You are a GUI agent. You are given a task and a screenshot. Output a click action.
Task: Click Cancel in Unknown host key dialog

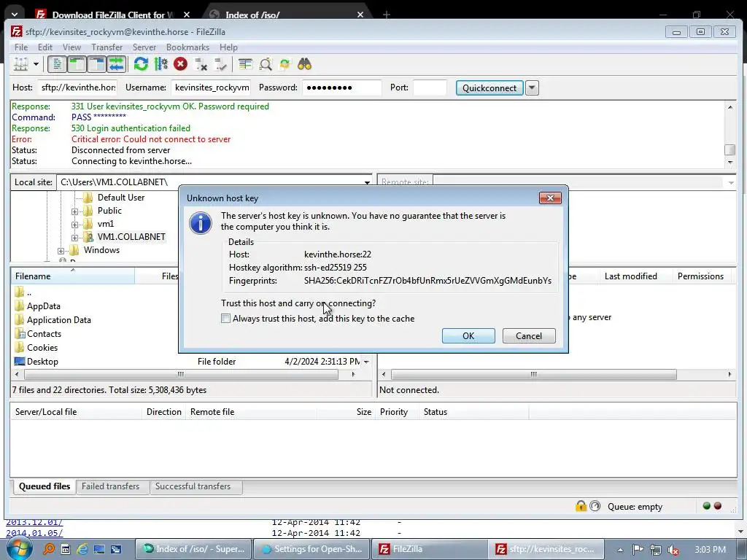529,335
